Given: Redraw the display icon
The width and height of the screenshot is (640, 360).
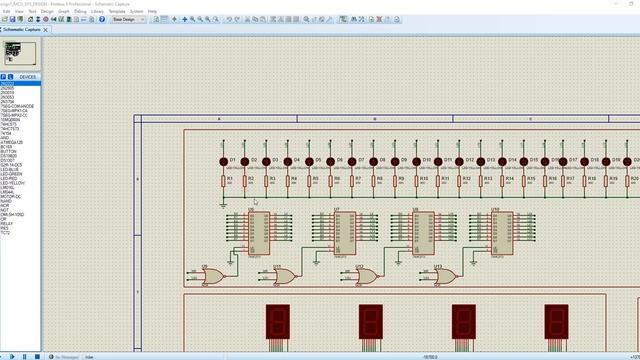Looking at the screenshot, I should point(156,19).
